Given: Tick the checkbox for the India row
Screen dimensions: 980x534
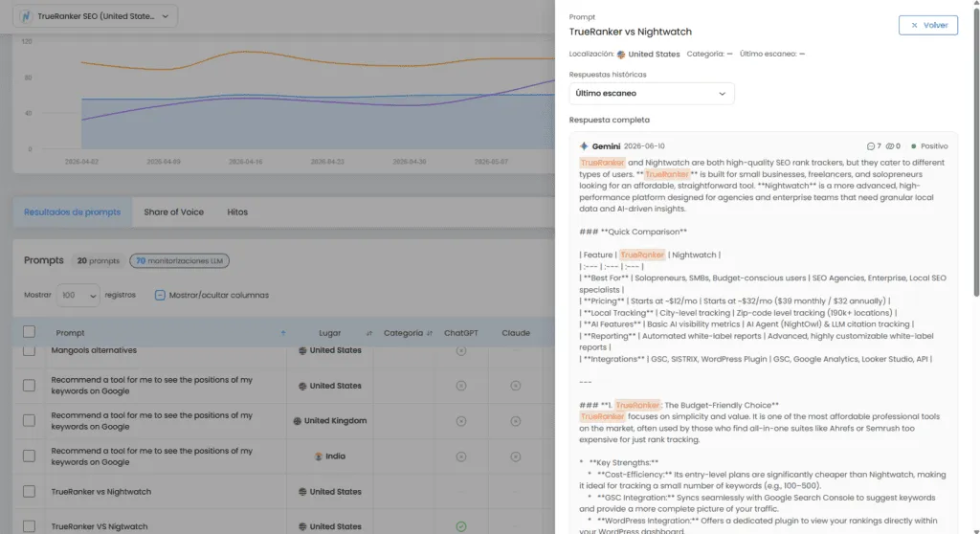Looking at the screenshot, I should [x=29, y=456].
